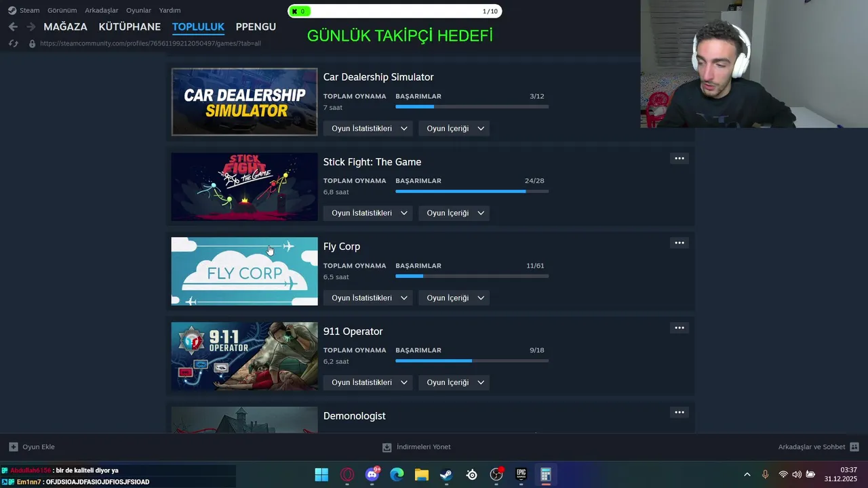Expand Oyun İçeriği for Fly Corp
Screen dimensions: 868x488
(x=454, y=298)
